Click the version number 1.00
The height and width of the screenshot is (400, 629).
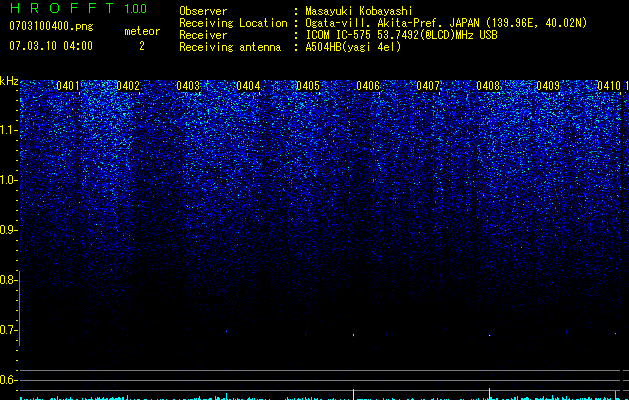tap(136, 9)
